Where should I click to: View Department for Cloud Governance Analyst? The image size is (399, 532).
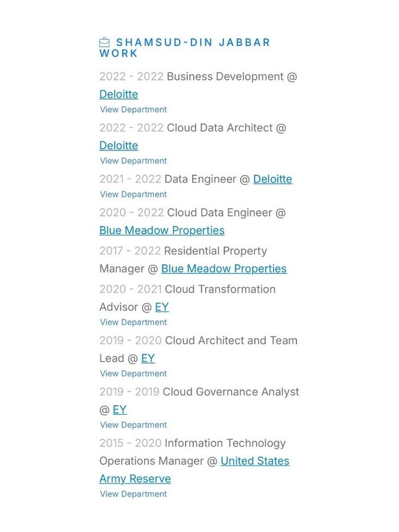[x=133, y=425]
